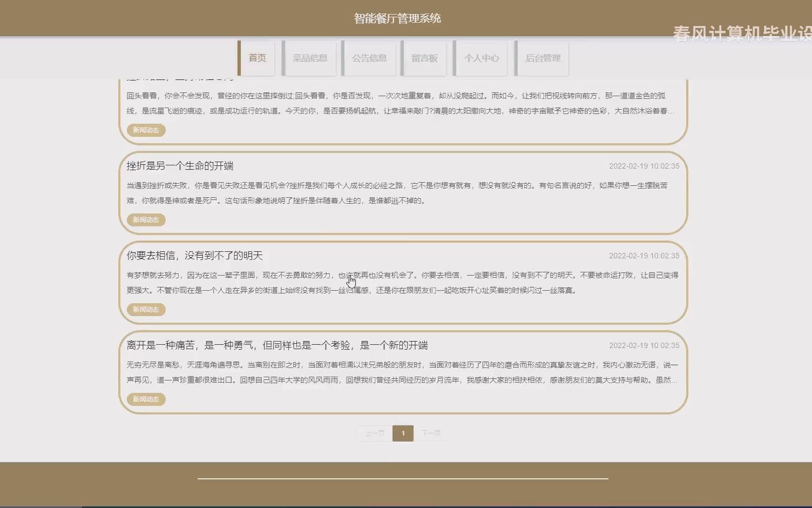
Task: Click 新闻动态 tag under 离开是一种痛苦 article
Action: (x=146, y=399)
